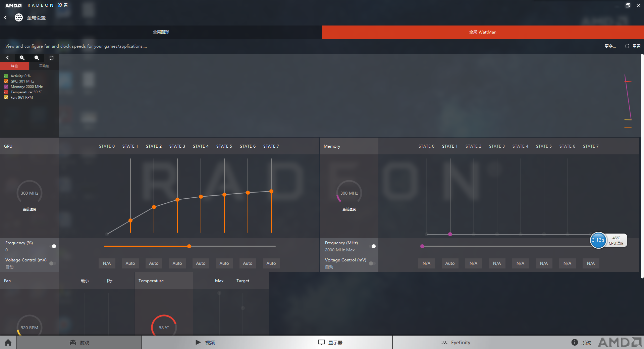Viewport: 644px width, 349px height.
Task: Click the Eyefinity display icon
Action: point(444,342)
